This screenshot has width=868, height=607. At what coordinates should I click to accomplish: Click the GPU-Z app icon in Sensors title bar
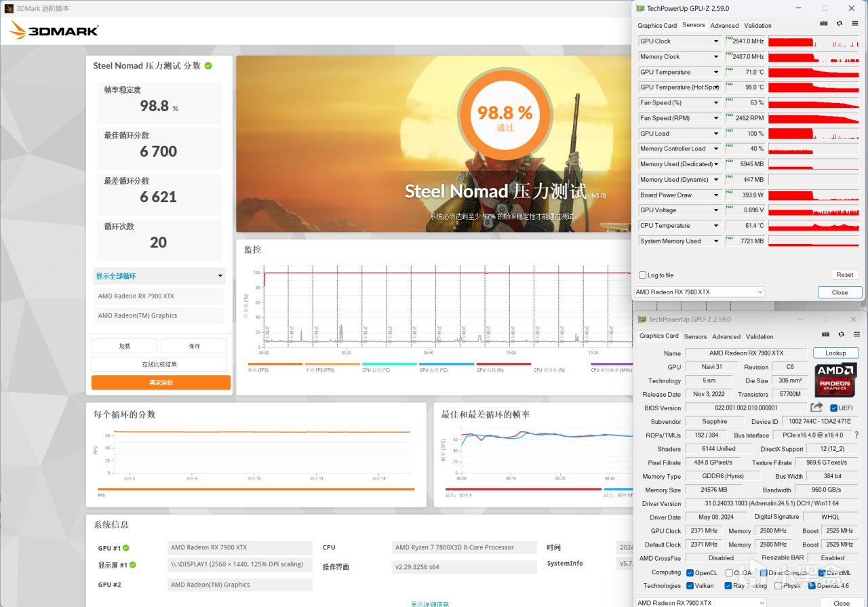[x=640, y=8]
